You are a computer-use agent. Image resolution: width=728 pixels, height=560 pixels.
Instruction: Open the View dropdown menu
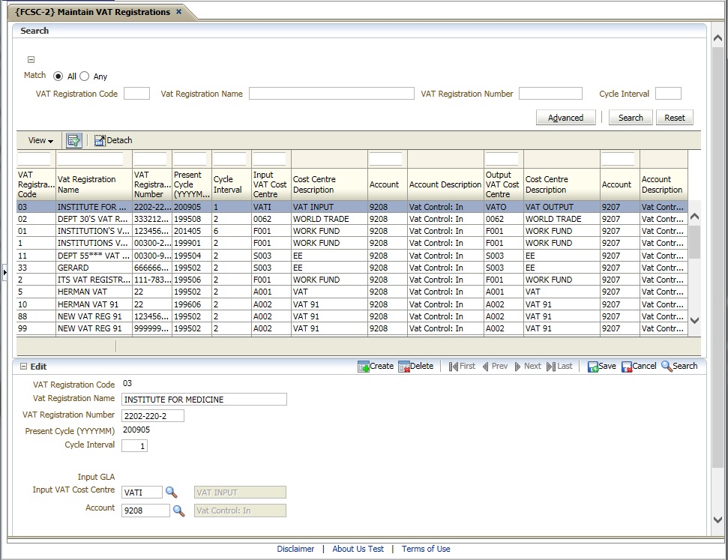point(40,140)
